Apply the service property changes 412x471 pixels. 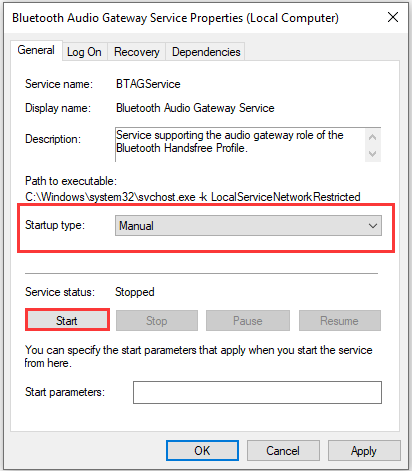(x=364, y=451)
